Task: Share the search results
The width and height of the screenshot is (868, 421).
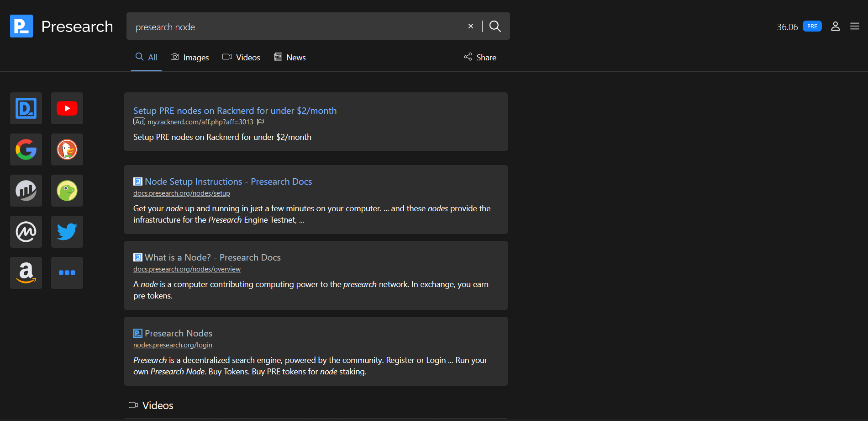Action: coord(480,57)
